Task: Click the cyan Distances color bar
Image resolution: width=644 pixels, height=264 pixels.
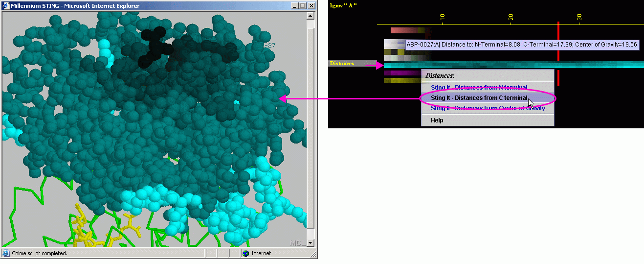Action: [513, 65]
